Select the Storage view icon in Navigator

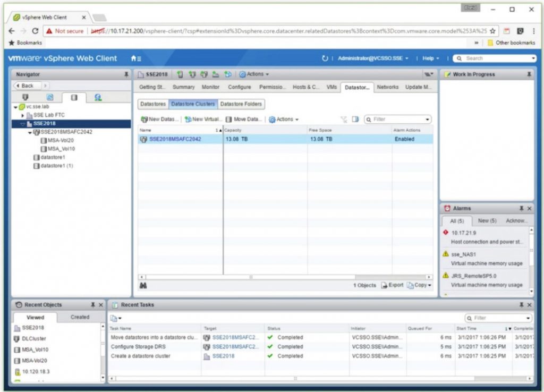(73, 98)
